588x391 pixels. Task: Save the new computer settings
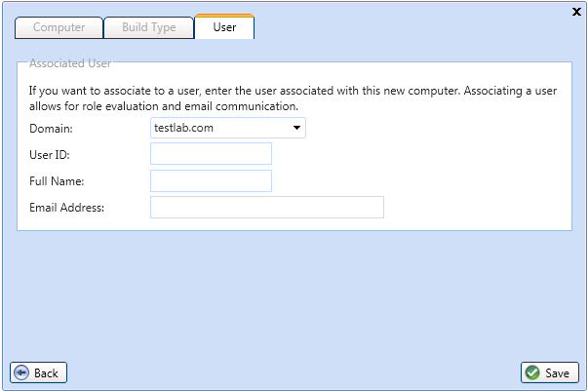point(550,372)
